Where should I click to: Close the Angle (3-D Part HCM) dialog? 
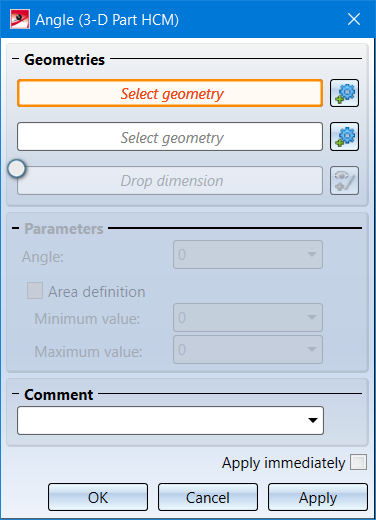tap(354, 19)
